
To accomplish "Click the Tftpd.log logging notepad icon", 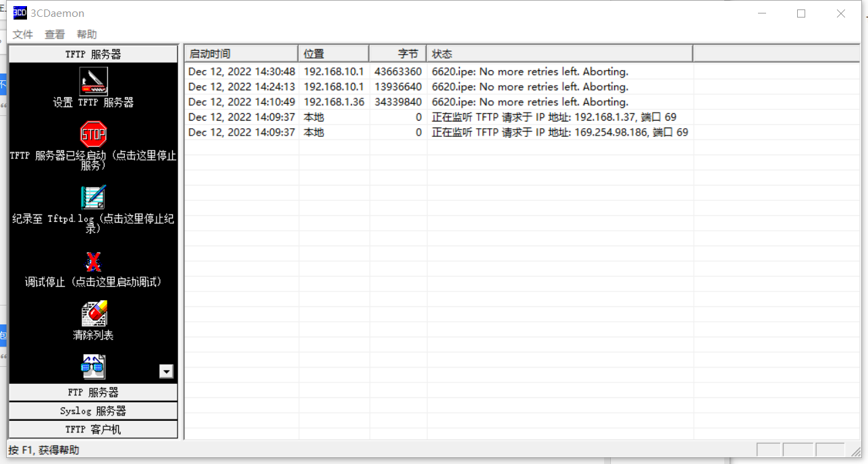I will click(93, 197).
